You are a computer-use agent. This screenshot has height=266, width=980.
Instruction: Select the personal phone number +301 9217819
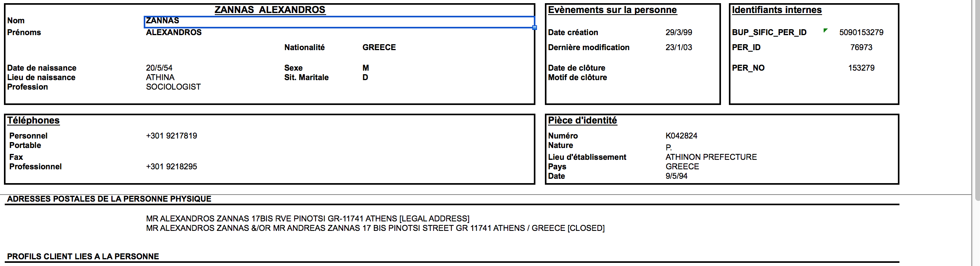click(x=171, y=136)
